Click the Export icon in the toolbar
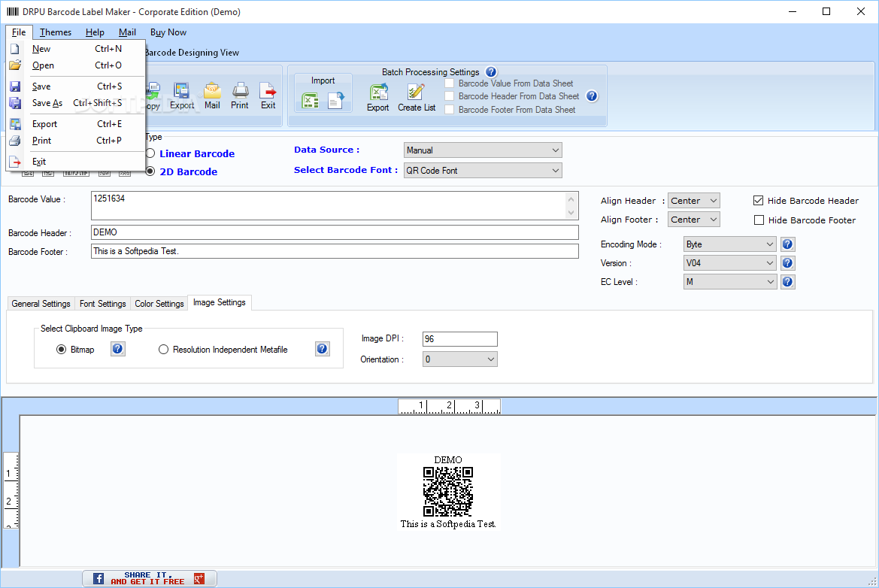The width and height of the screenshot is (879, 588). click(x=182, y=90)
